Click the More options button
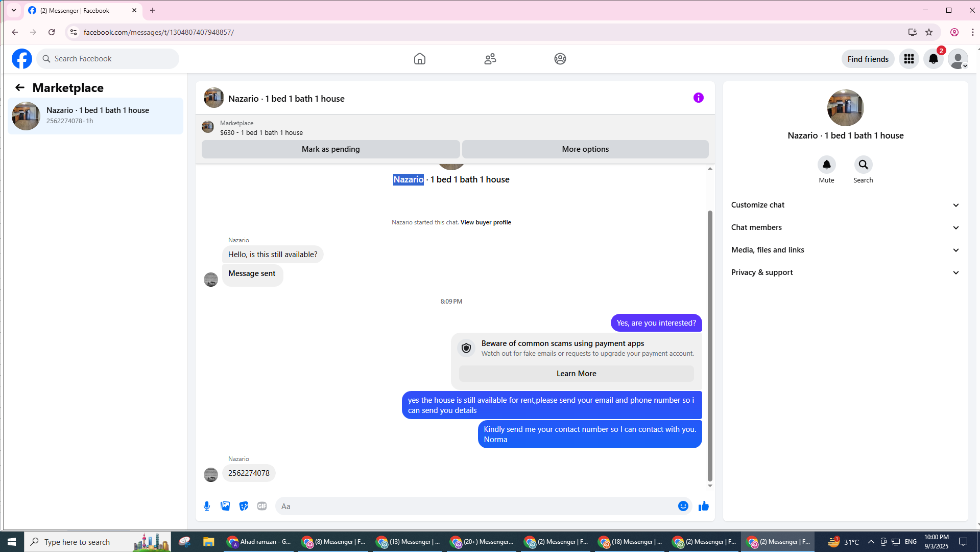The width and height of the screenshot is (980, 552). (x=585, y=149)
